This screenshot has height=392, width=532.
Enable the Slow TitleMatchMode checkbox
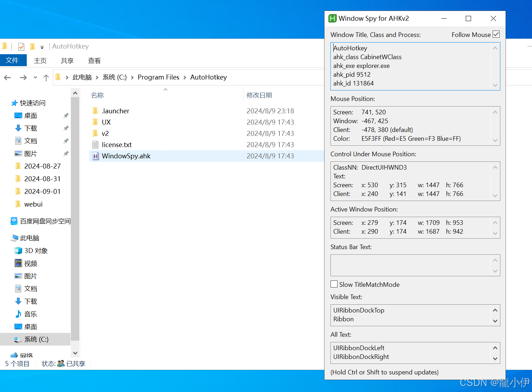coord(334,284)
